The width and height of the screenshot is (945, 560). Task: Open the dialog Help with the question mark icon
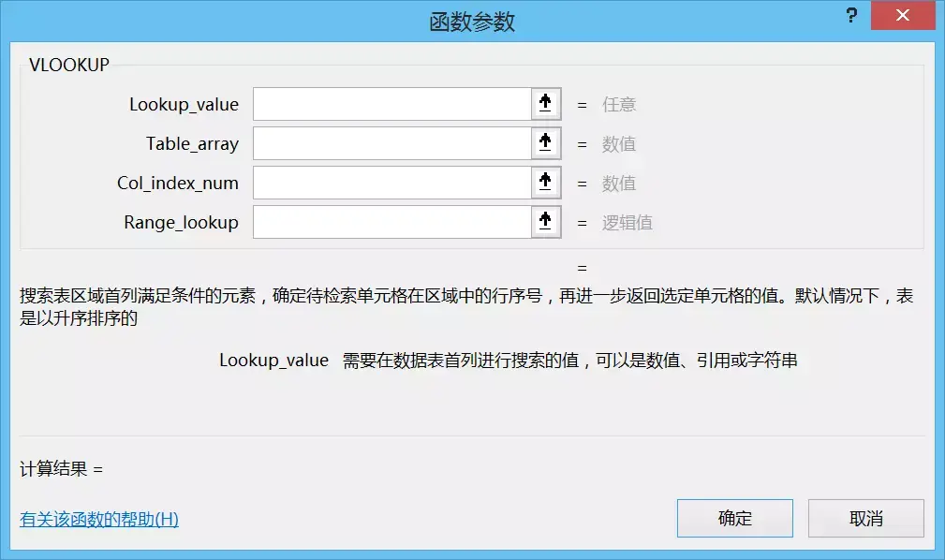[x=849, y=15]
